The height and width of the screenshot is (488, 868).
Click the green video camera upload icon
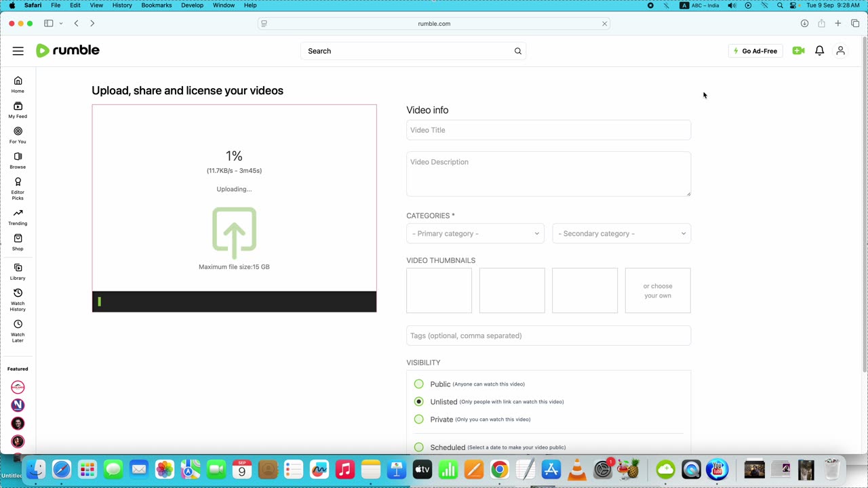click(798, 51)
